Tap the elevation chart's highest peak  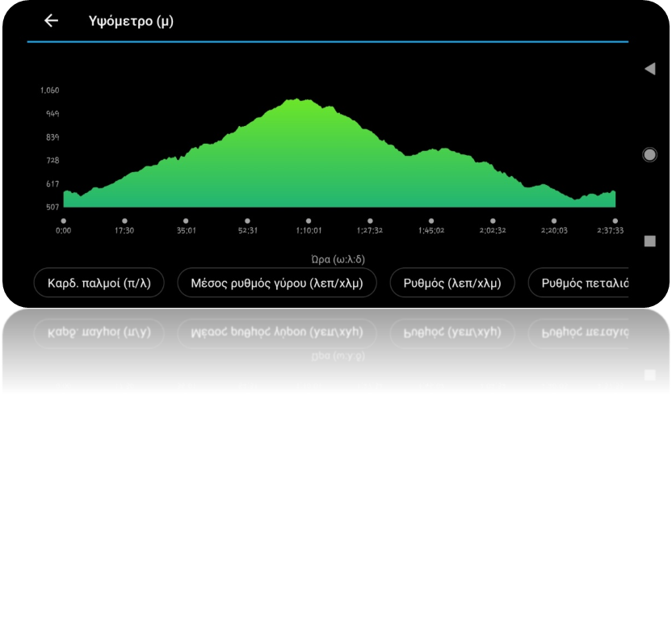[x=299, y=101]
